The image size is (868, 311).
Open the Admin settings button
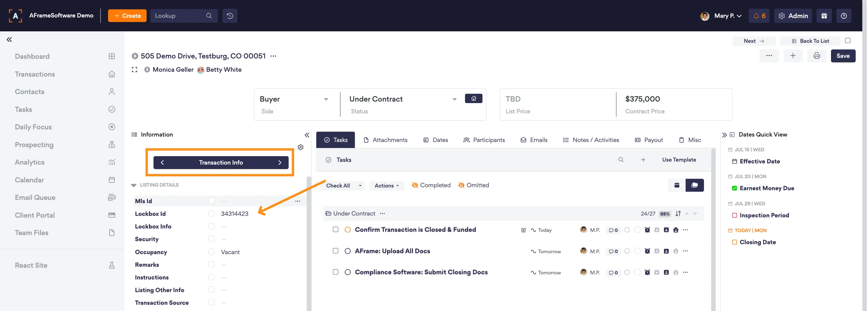pos(793,16)
